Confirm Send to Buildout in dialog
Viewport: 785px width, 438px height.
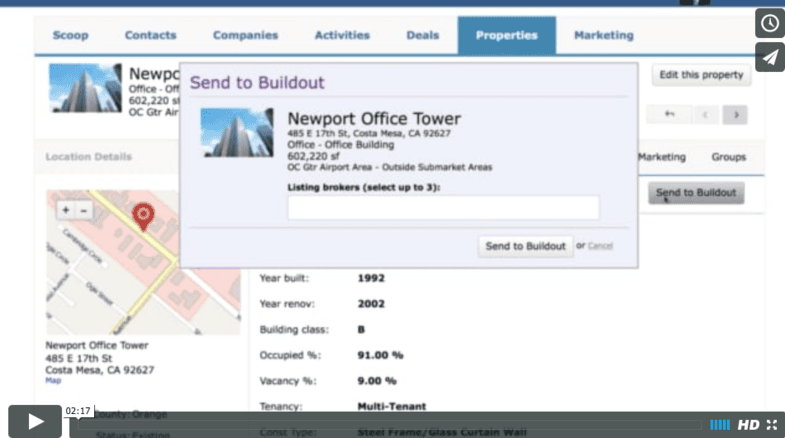tap(525, 246)
